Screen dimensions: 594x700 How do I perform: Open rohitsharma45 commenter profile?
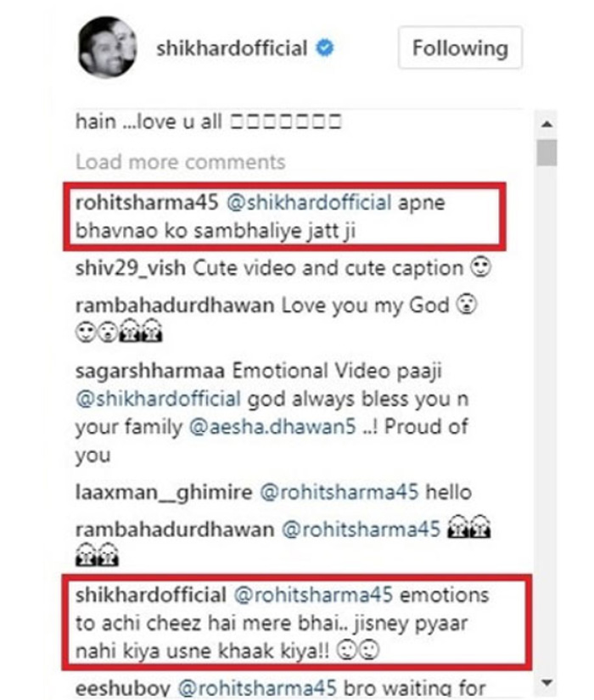147,203
